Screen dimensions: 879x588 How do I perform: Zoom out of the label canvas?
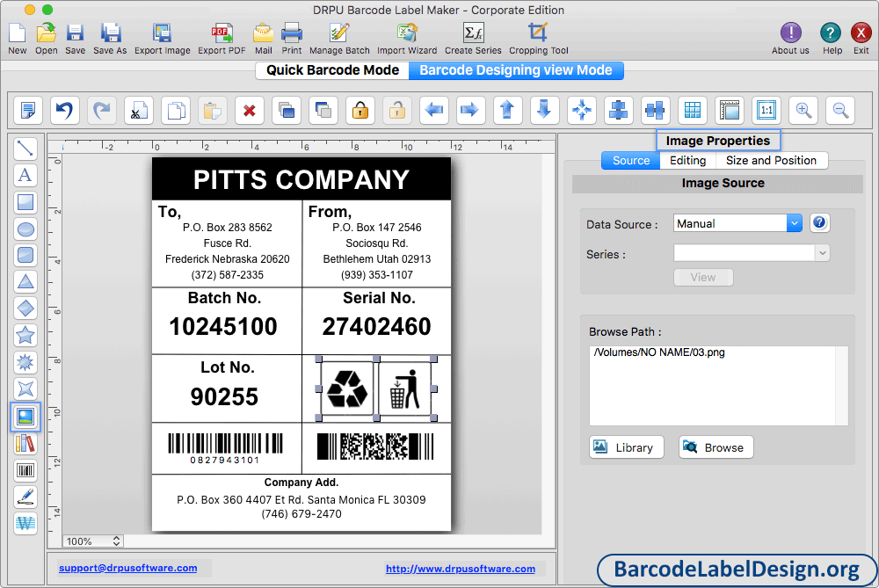click(840, 110)
